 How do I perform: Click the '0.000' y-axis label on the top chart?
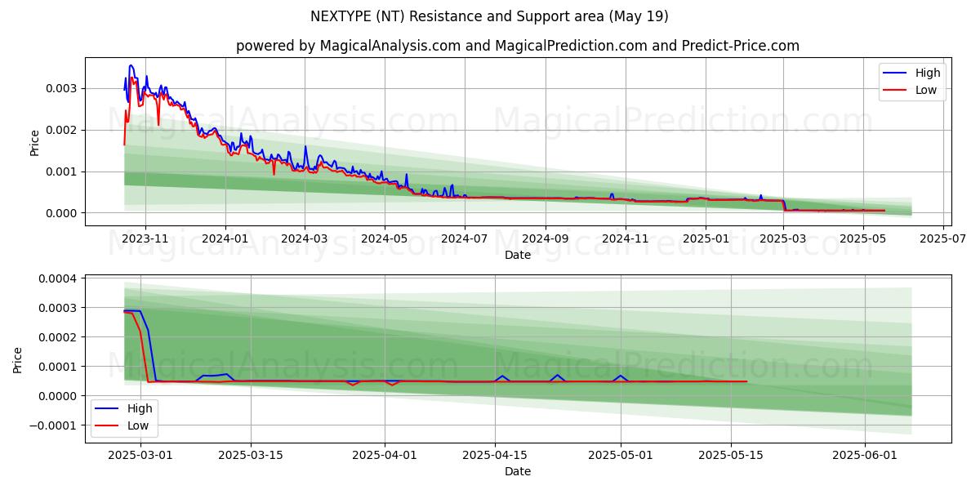pos(62,213)
